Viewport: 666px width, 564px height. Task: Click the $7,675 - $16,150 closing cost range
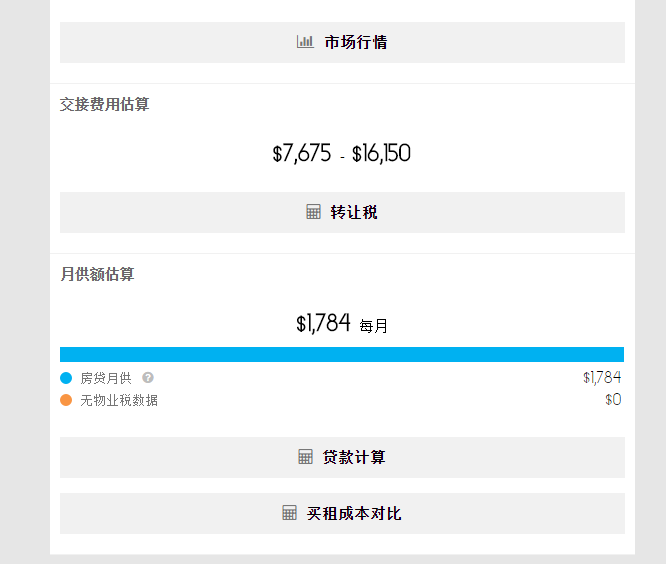coord(341,153)
